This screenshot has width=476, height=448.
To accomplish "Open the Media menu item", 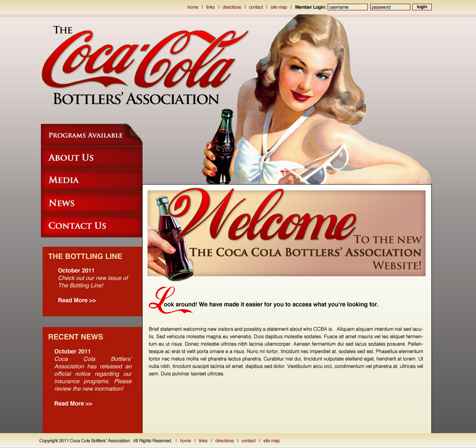I will click(x=92, y=180).
